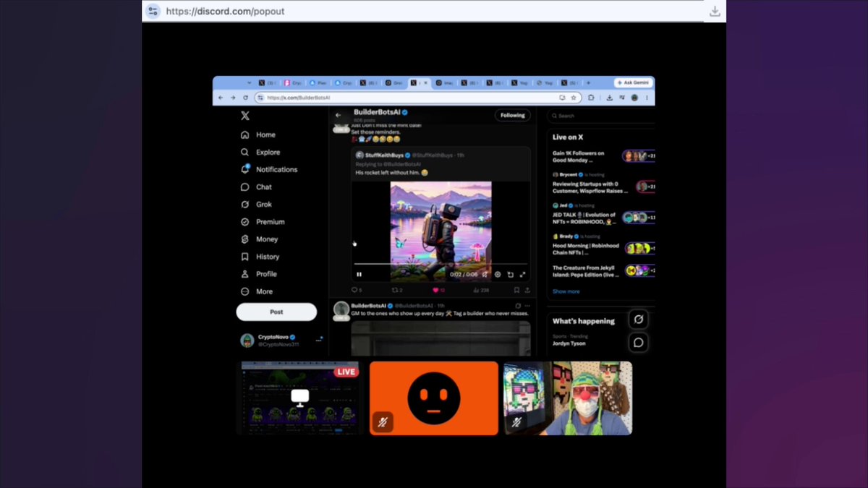Click the Ask Gemini button
This screenshot has height=488, width=868.
pos(634,83)
